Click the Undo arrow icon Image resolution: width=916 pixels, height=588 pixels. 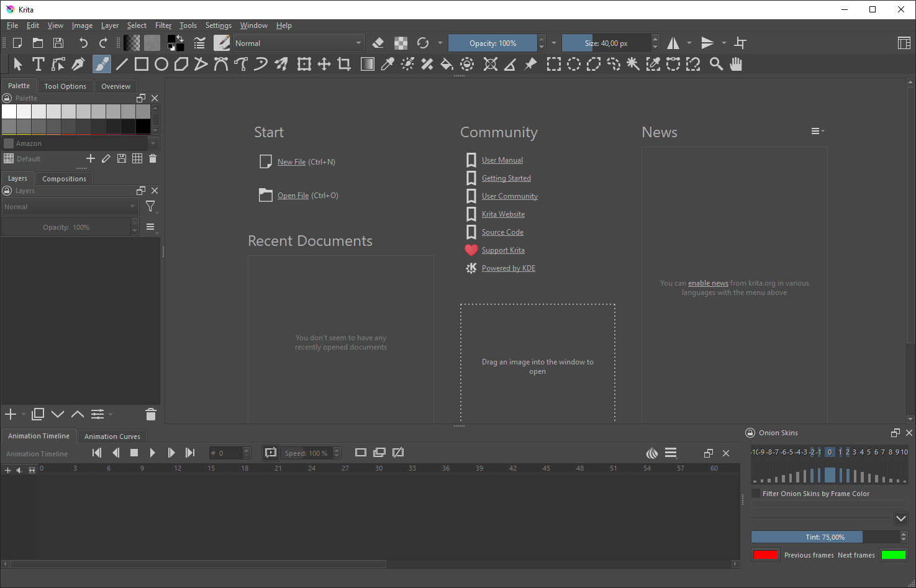point(83,43)
